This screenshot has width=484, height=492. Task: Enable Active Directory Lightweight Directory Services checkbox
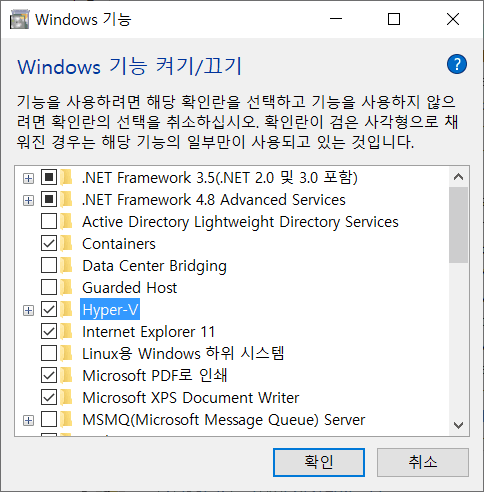49,221
